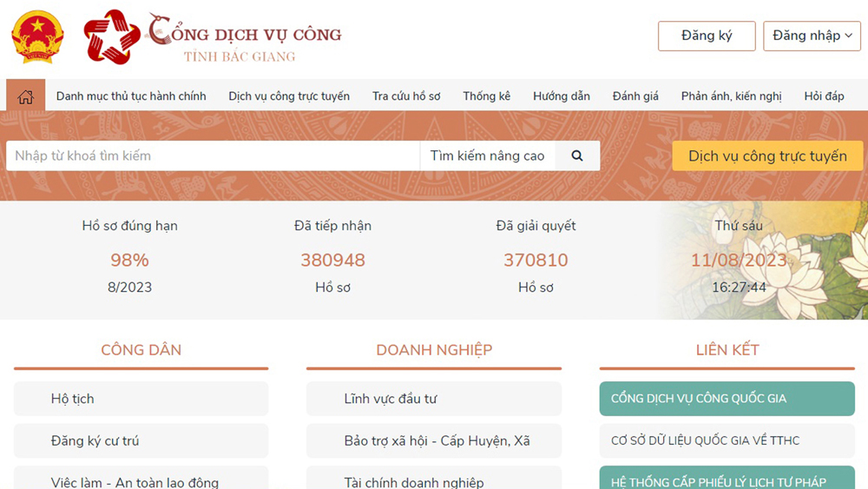Select the Hộ tịch category
The height and width of the screenshot is (489, 868).
tap(141, 399)
